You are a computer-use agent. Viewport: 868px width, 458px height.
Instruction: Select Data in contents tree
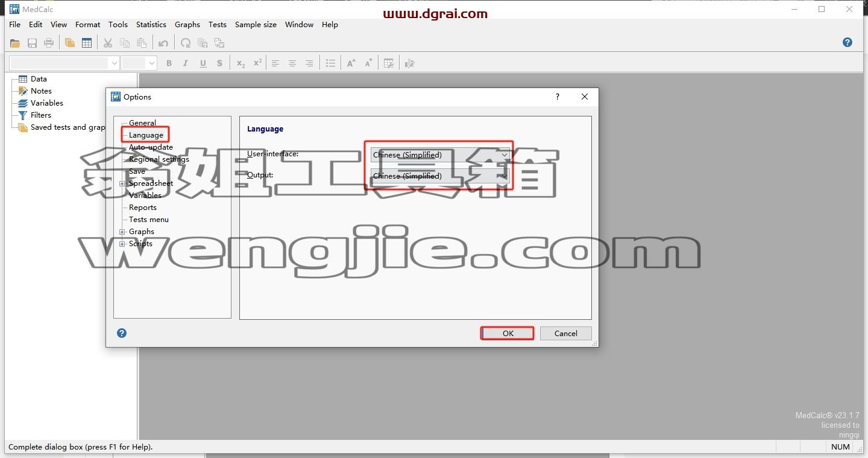click(39, 79)
